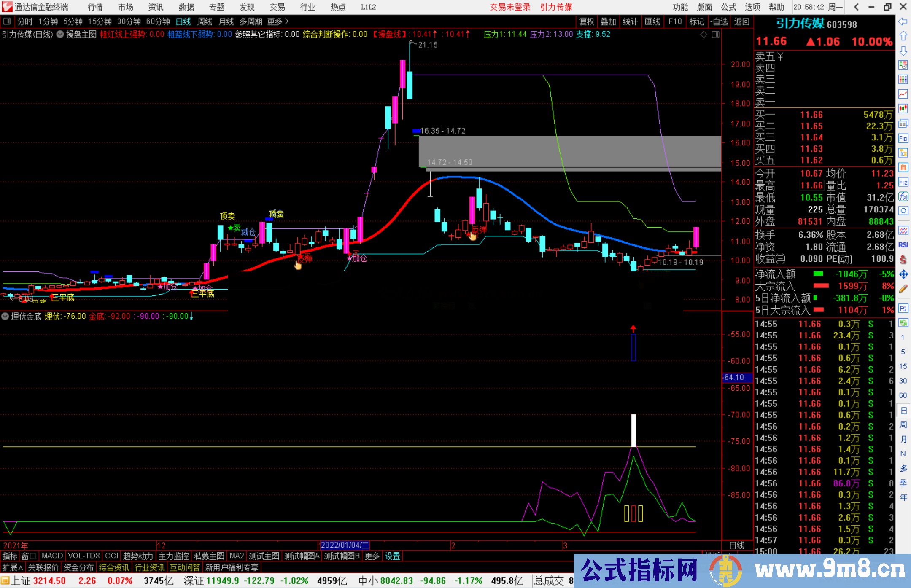Click the green refresh icon in sidebar
Viewport: 911px width, 588px height.
tap(903, 323)
